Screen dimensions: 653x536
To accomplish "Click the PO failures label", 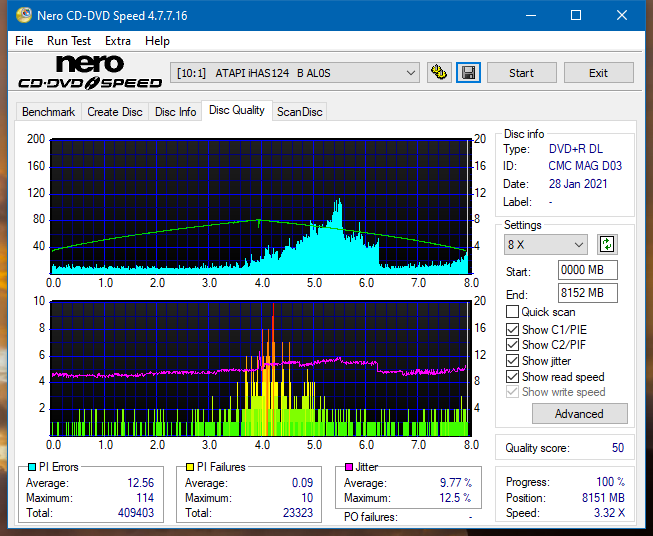I will tap(371, 517).
